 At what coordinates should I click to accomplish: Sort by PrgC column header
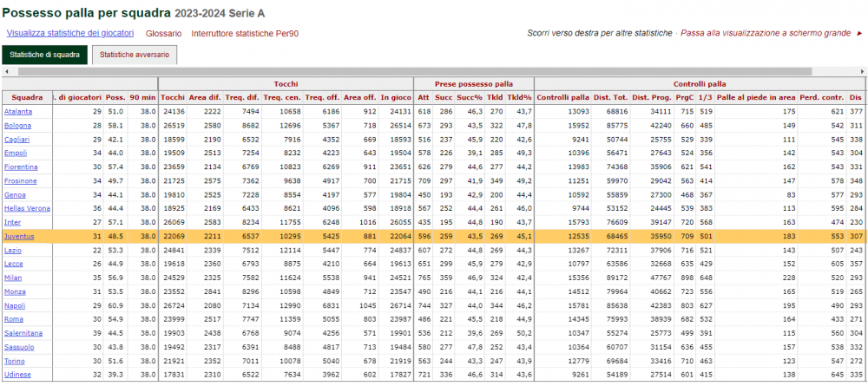click(x=684, y=97)
